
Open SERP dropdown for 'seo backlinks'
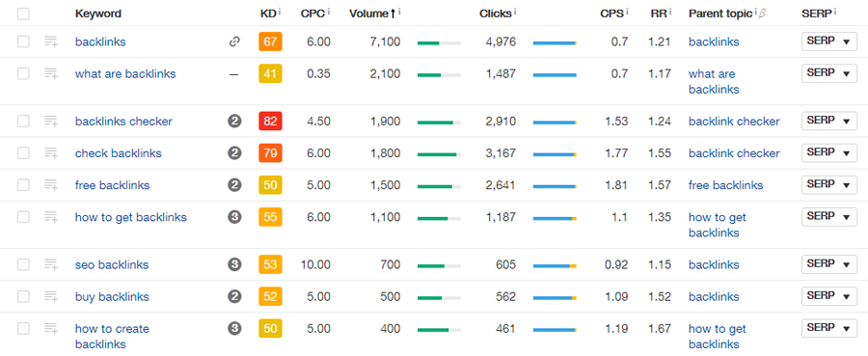pyautogui.click(x=829, y=264)
